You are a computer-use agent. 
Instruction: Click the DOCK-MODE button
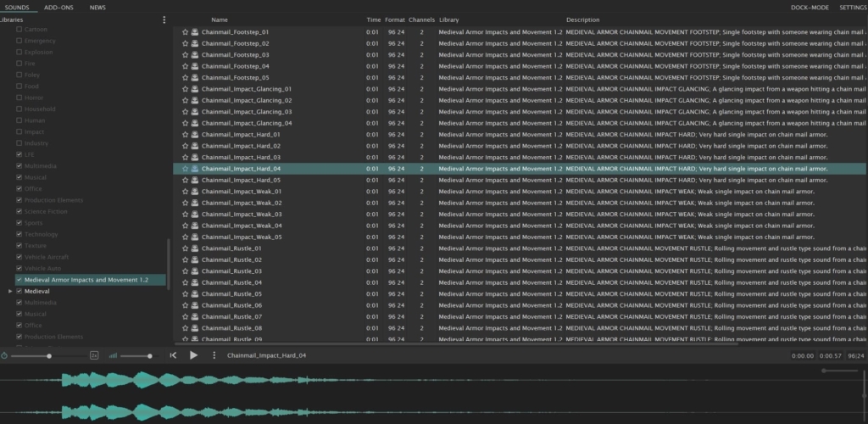(x=808, y=7)
